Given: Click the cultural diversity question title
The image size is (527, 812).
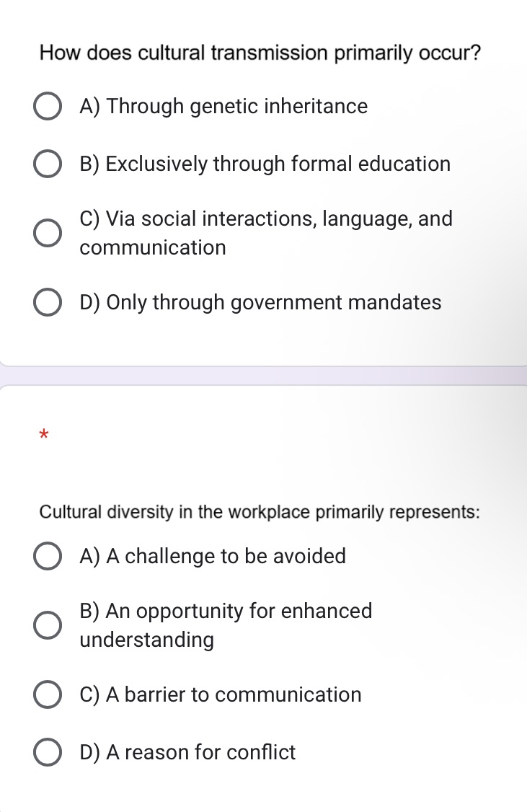Looking at the screenshot, I should tap(258, 512).
